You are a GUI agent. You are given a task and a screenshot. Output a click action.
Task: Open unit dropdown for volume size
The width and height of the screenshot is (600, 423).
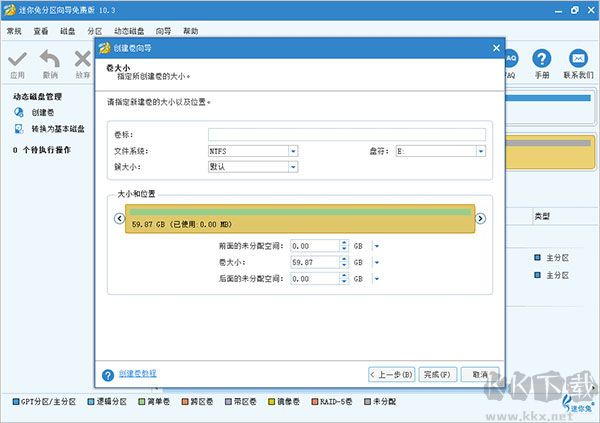click(377, 262)
